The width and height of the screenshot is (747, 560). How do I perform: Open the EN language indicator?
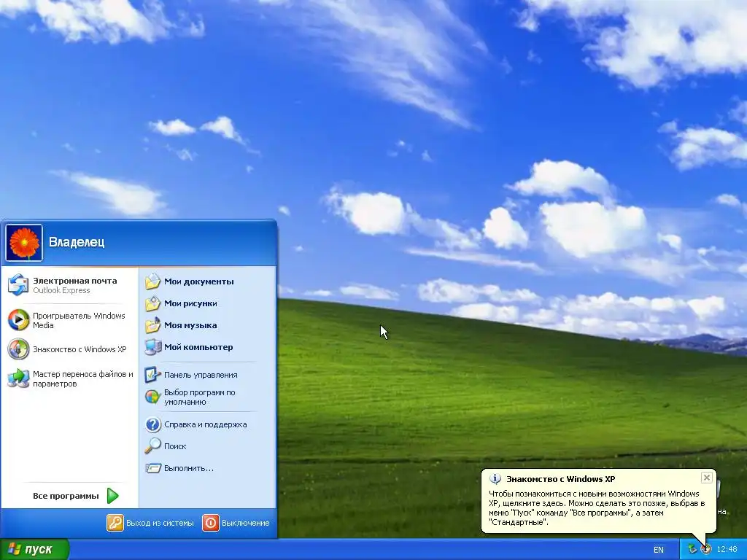[659, 550]
